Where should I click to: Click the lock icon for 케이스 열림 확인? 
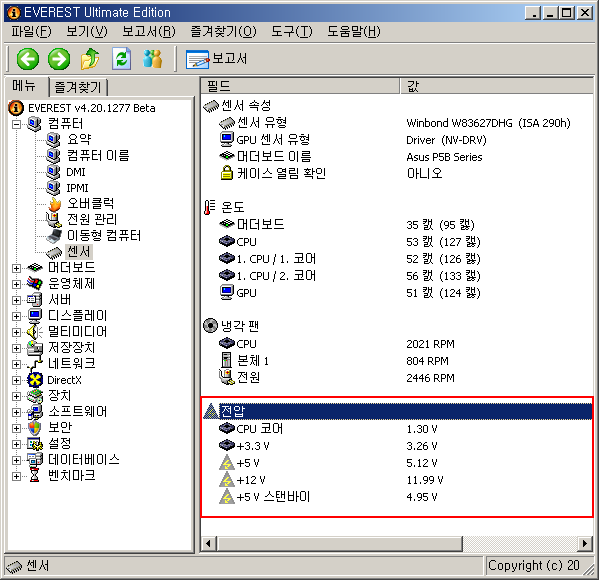227,173
